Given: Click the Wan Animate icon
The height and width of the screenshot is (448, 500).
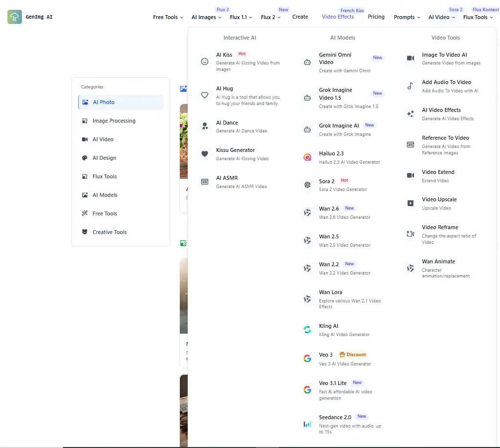Looking at the screenshot, I should pos(411,268).
